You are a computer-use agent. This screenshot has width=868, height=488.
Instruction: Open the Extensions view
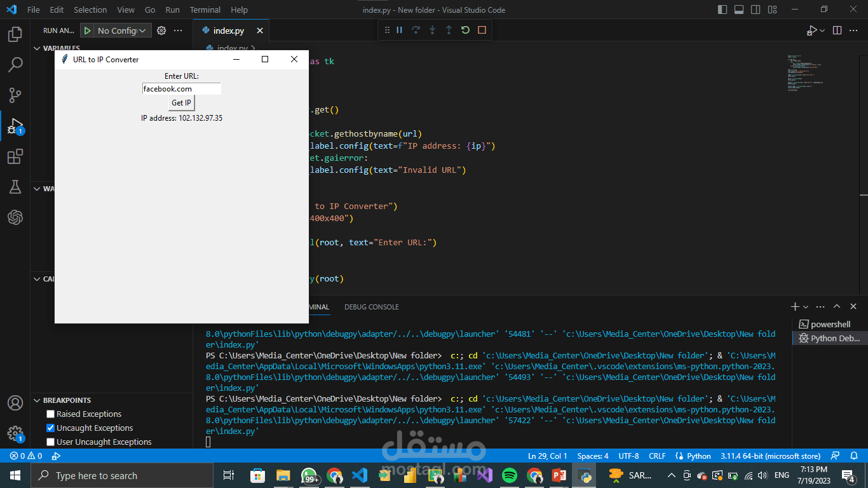[x=15, y=156]
